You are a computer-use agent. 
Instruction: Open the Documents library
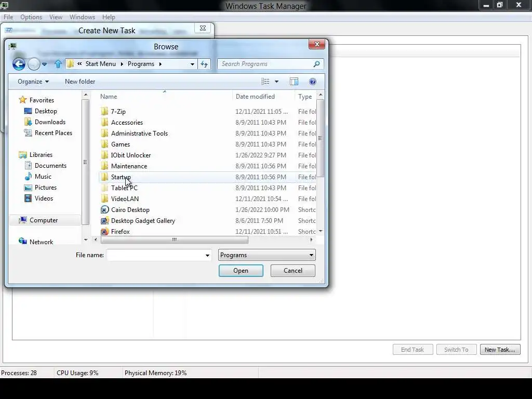[x=46, y=166]
